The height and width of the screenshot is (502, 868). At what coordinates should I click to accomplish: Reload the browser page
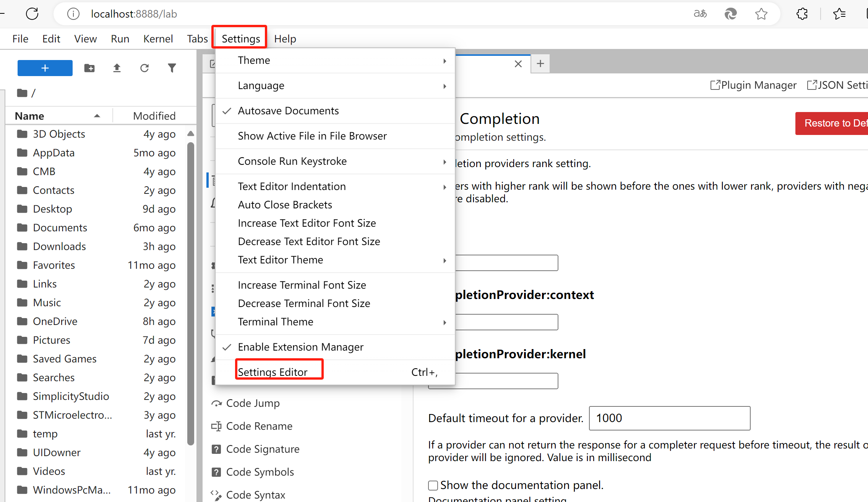[x=32, y=14]
